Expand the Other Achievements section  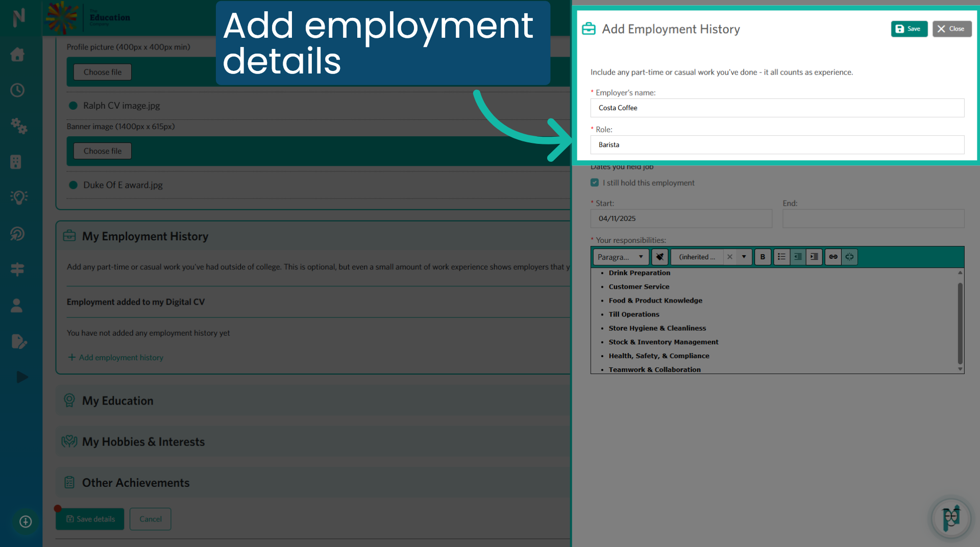point(312,482)
